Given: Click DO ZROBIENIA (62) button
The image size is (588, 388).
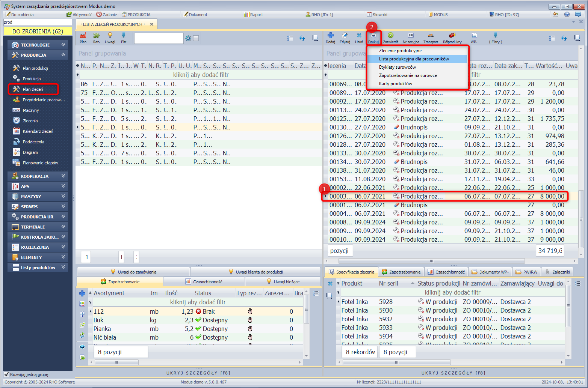Looking at the screenshot, I should (x=38, y=32).
